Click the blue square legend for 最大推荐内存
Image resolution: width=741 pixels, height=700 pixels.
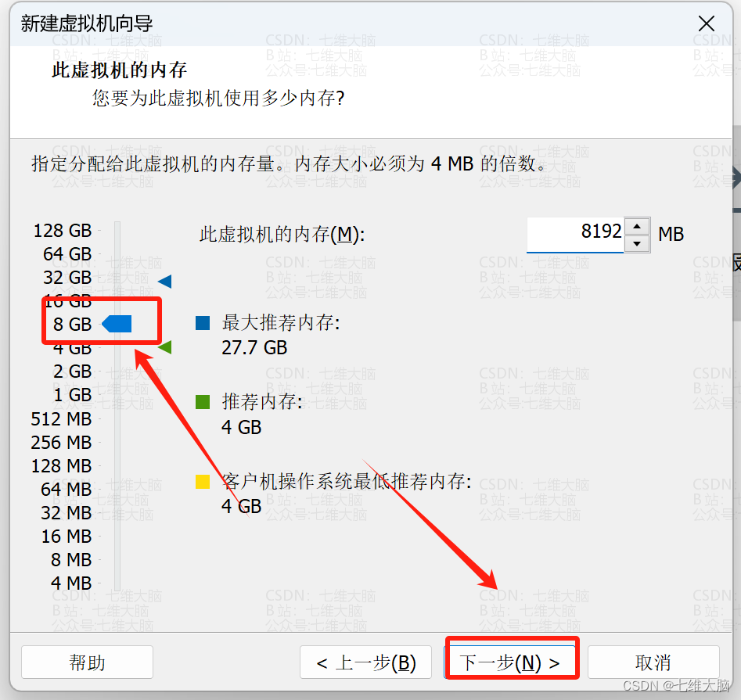(203, 323)
